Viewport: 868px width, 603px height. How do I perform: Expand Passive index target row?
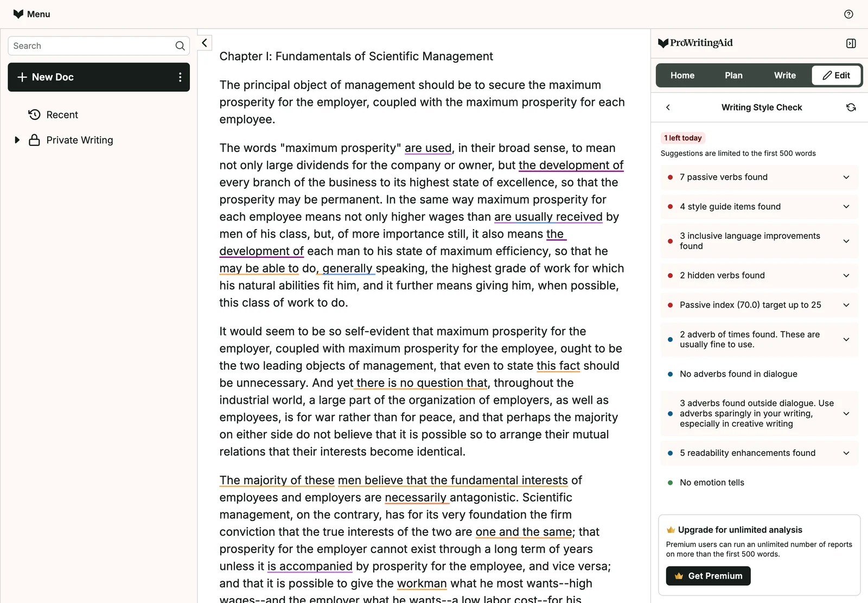759,305
